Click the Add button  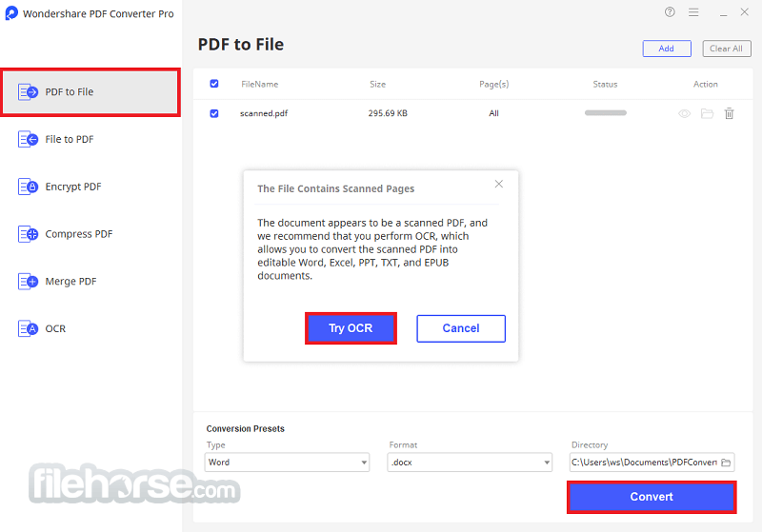click(x=667, y=49)
